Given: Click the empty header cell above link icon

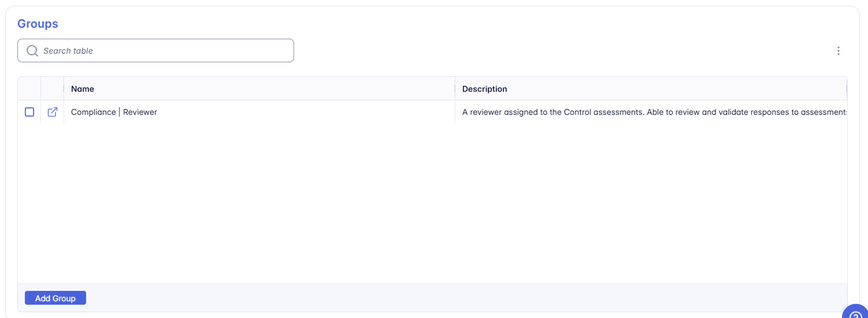Looking at the screenshot, I should point(52,89).
